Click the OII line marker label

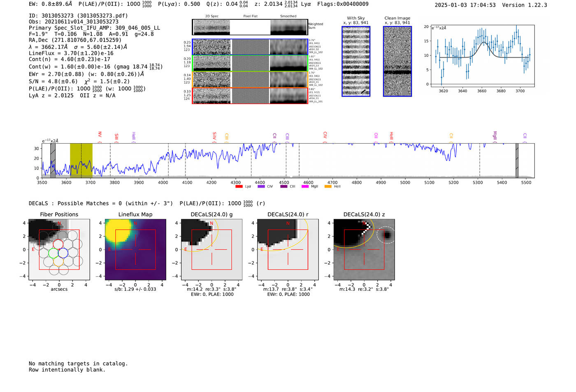tap(376, 136)
